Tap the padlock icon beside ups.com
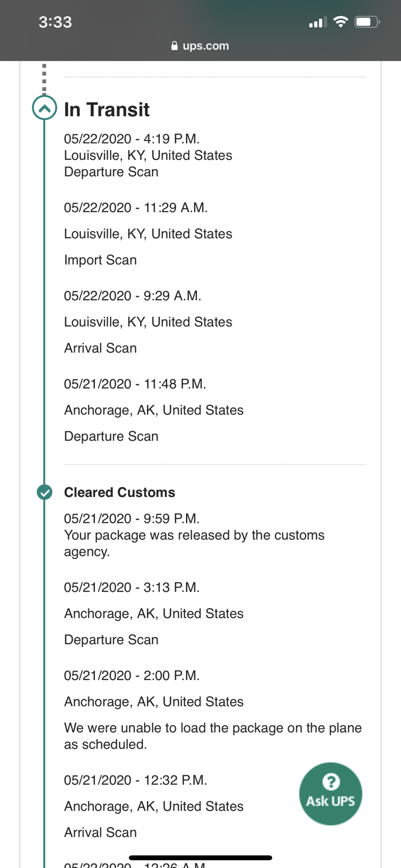 pyautogui.click(x=174, y=46)
